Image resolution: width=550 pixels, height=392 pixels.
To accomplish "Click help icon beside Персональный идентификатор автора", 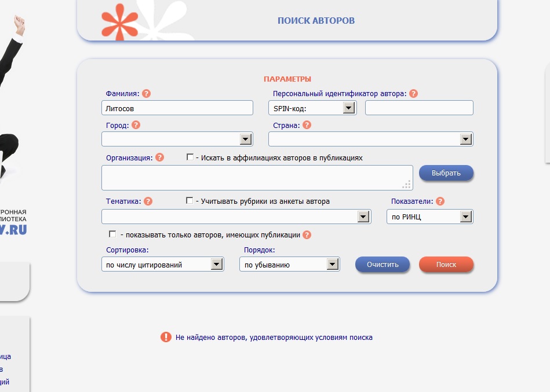I will pos(413,93).
